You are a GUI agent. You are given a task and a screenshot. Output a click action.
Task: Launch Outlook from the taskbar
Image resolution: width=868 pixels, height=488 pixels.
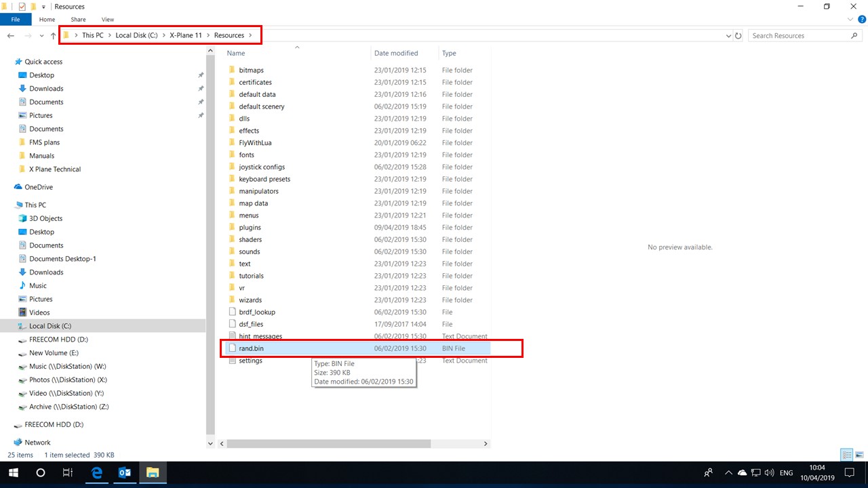pyautogui.click(x=125, y=472)
